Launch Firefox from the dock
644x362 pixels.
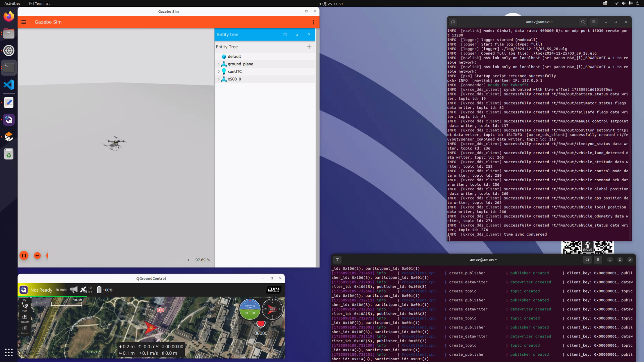pos(9,16)
